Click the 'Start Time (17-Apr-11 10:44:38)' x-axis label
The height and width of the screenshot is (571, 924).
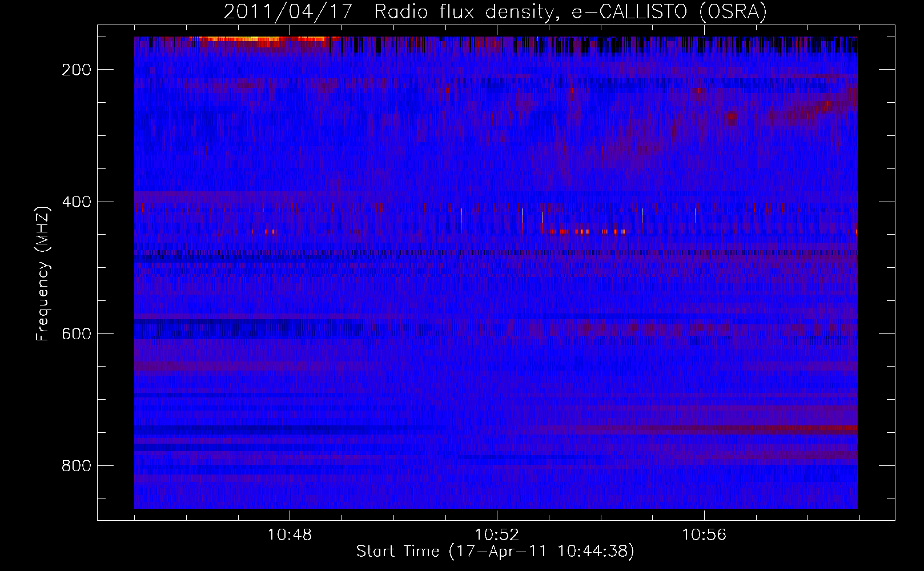tap(495, 552)
